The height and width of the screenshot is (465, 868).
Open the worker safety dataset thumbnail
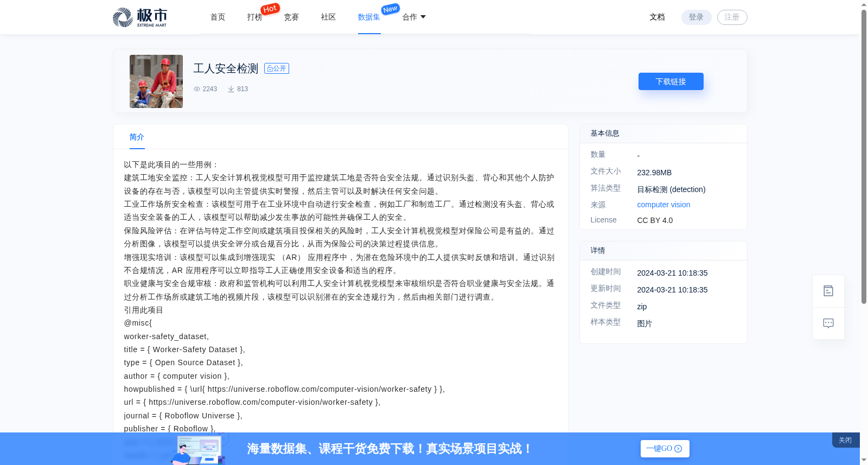pyautogui.click(x=156, y=81)
